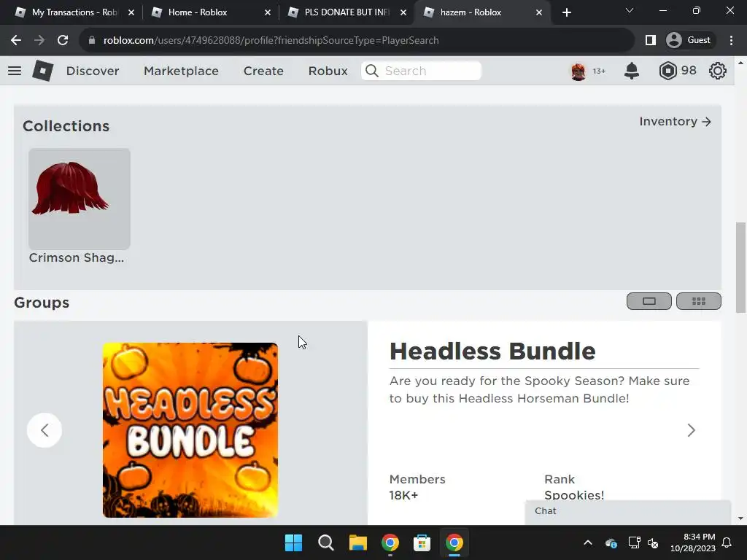Screen dimensions: 747x560
Task: Expand the Chat panel
Action: coord(628,511)
